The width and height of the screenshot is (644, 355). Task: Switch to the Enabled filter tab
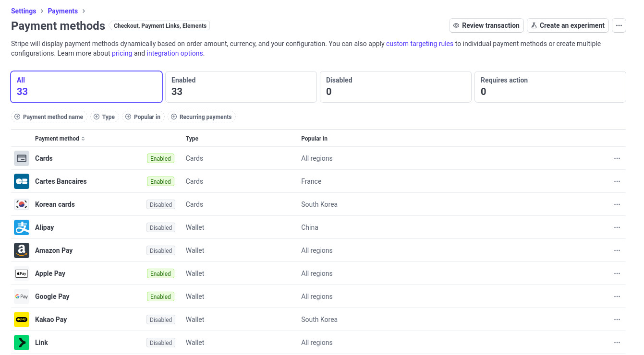pos(241,87)
